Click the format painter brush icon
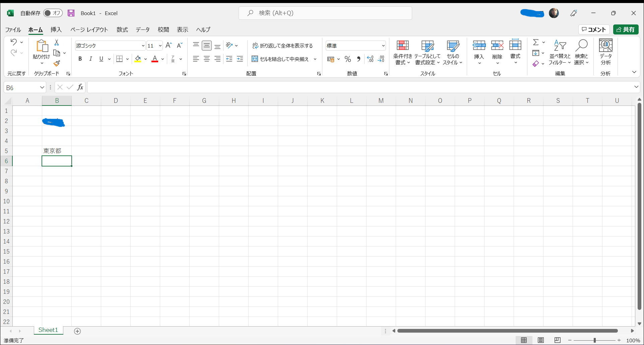The image size is (644, 345). pyautogui.click(x=57, y=63)
